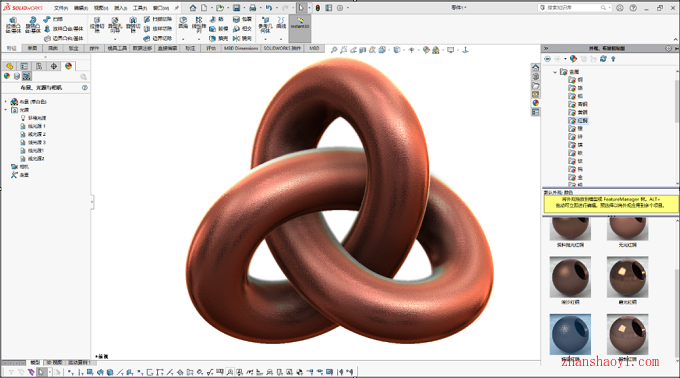680x378 pixels.
Task: Open the Design Library task pane tab
Action: click(x=536, y=76)
